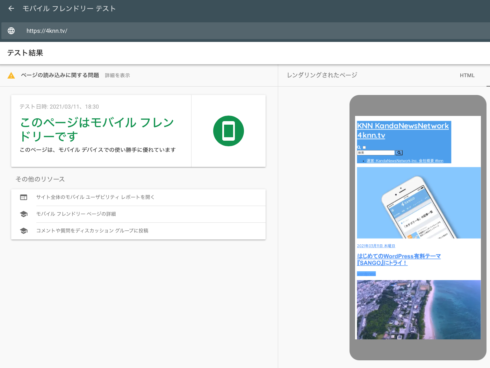Open site-wide mobile usability report link
The height and width of the screenshot is (368, 490).
95,197
